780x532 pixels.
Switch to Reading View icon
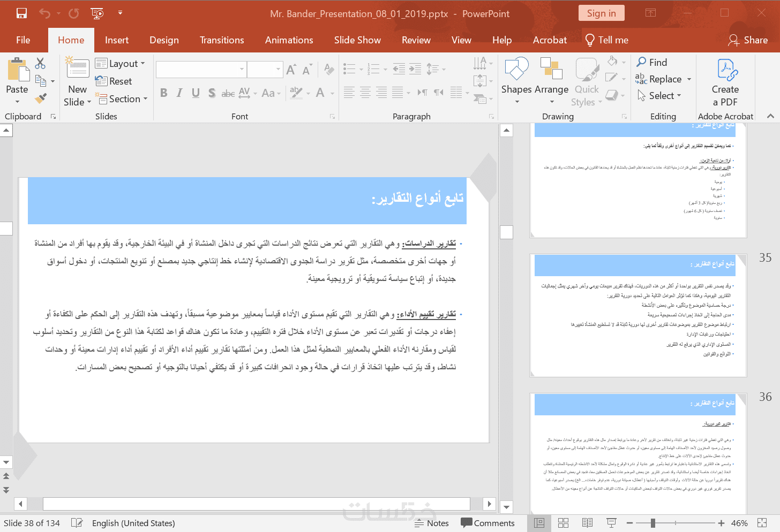pos(587,523)
